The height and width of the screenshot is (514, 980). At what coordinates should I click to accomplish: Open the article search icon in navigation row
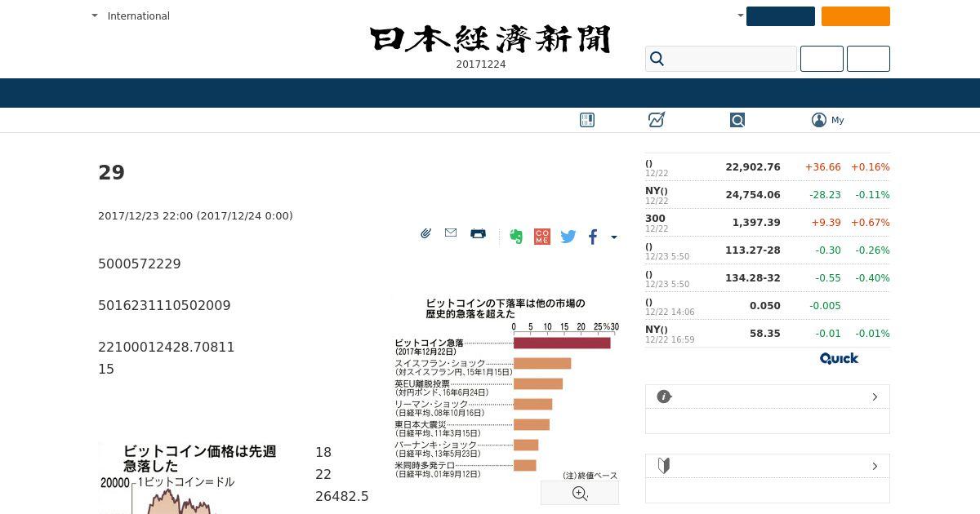[737, 120]
